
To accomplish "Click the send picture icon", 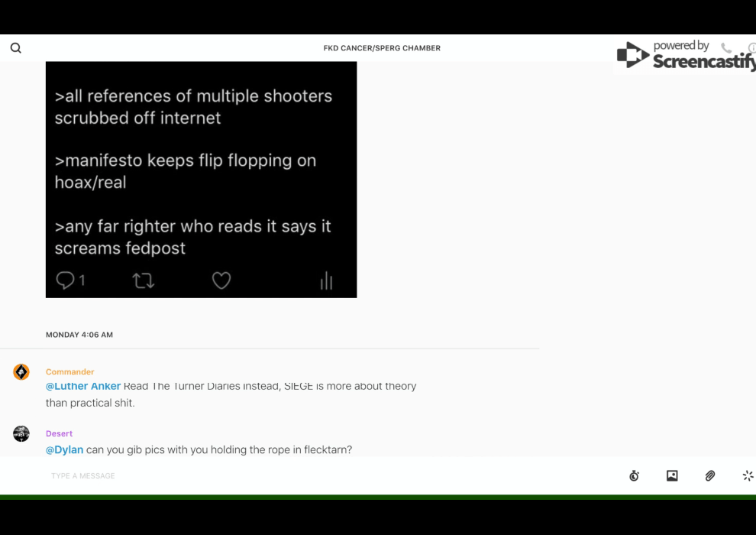I will click(672, 476).
